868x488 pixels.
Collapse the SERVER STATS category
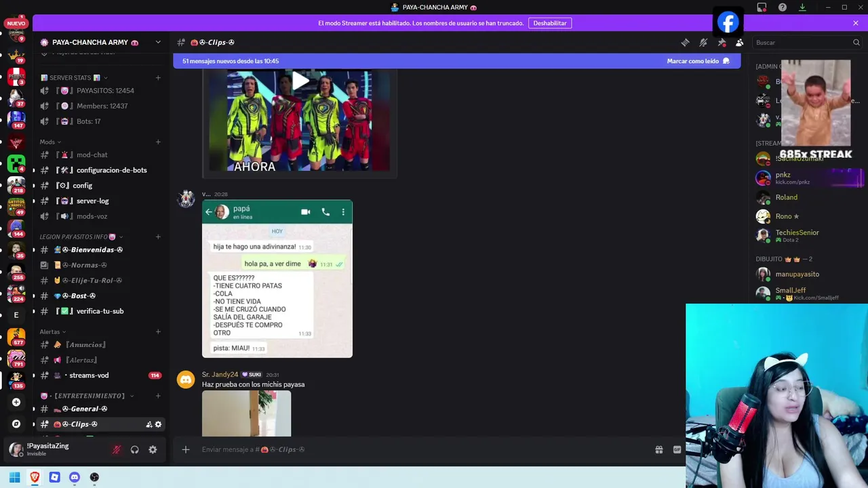pos(74,77)
